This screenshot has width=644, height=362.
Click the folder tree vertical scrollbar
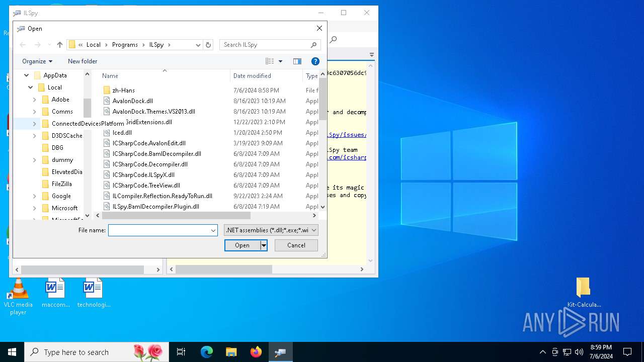tap(87, 108)
